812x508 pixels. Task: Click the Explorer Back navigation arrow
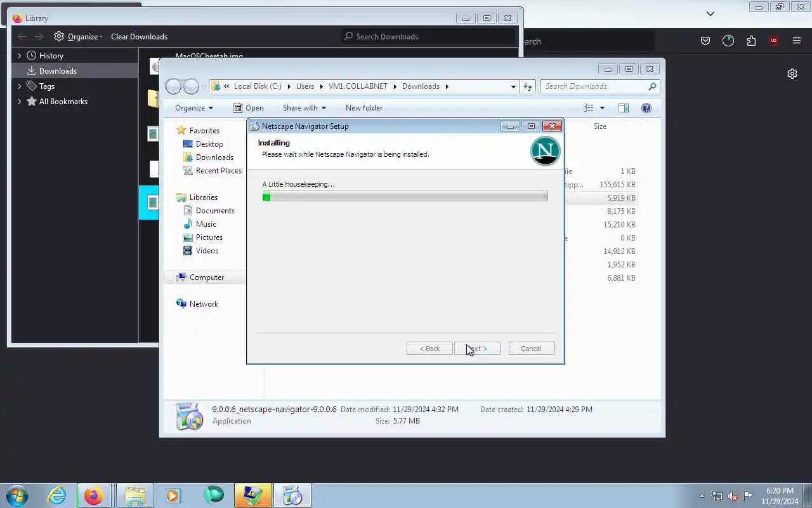pos(173,86)
